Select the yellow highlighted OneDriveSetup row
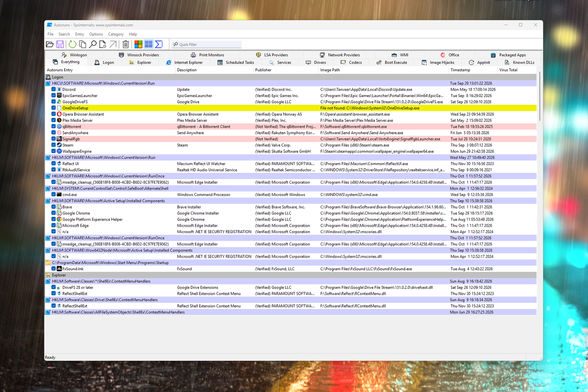Viewport: 588px width, 392px height. click(x=291, y=108)
